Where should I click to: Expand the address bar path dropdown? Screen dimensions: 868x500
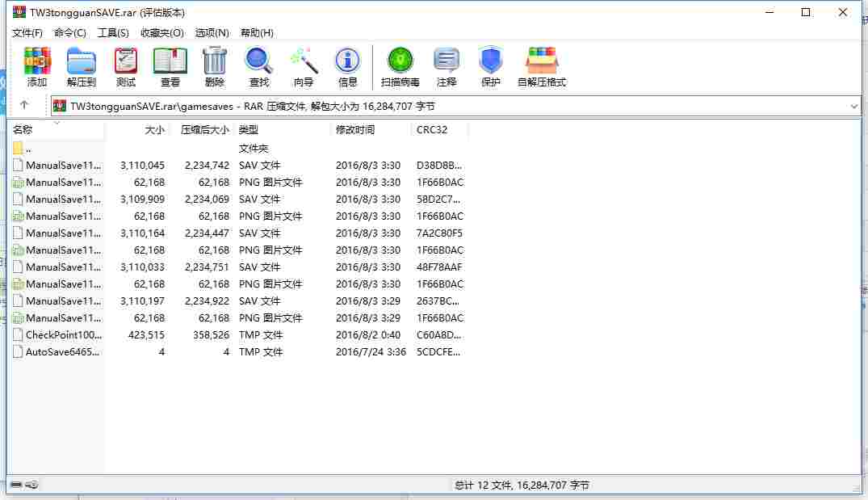853,107
